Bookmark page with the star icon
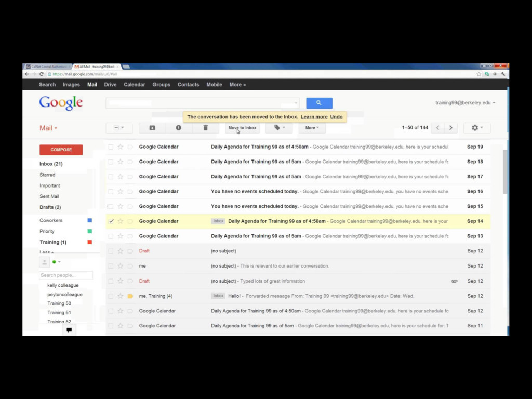 pyautogui.click(x=478, y=74)
